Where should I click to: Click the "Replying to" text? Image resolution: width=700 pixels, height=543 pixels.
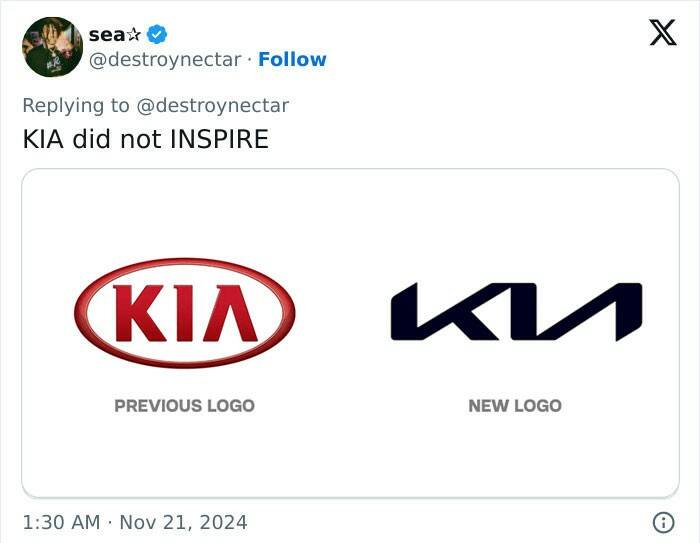[76, 105]
